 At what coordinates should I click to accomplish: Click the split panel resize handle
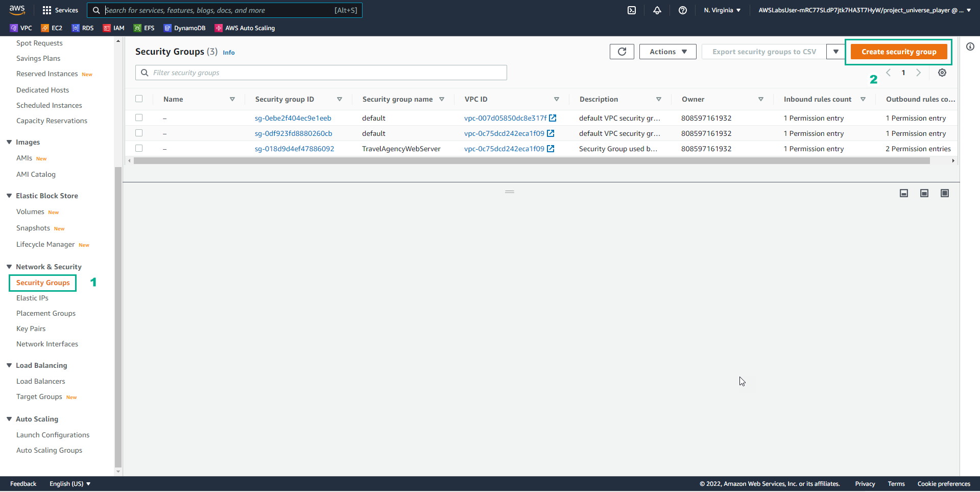[510, 192]
